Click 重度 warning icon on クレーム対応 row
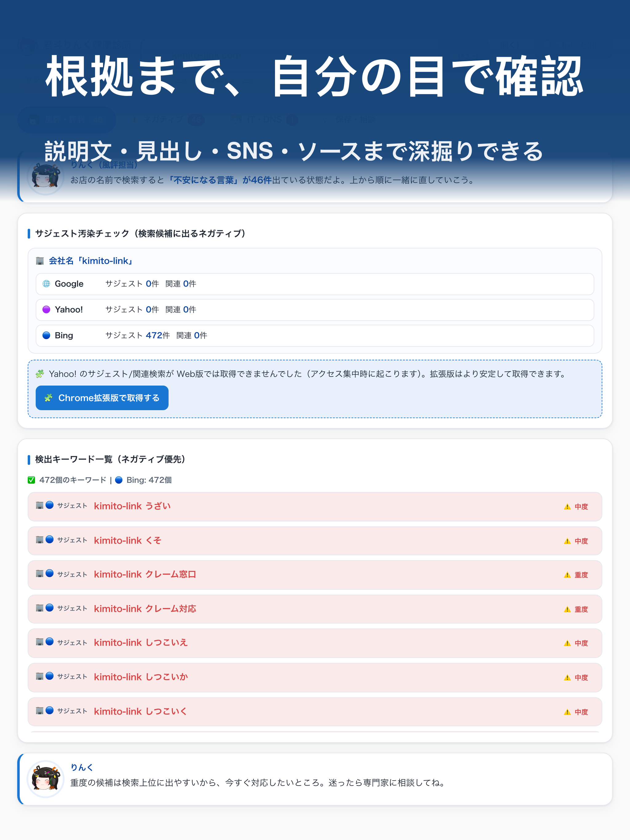 point(567,609)
